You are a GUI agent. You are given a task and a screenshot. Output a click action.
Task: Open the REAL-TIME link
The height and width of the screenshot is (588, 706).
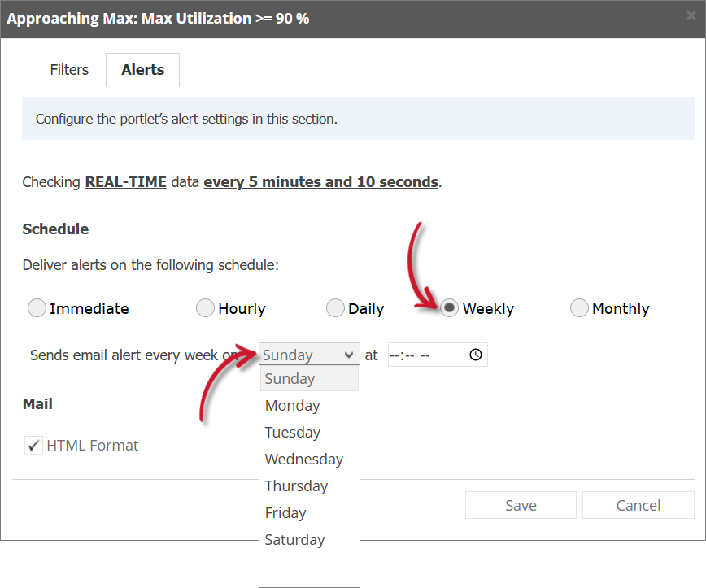coord(125,181)
